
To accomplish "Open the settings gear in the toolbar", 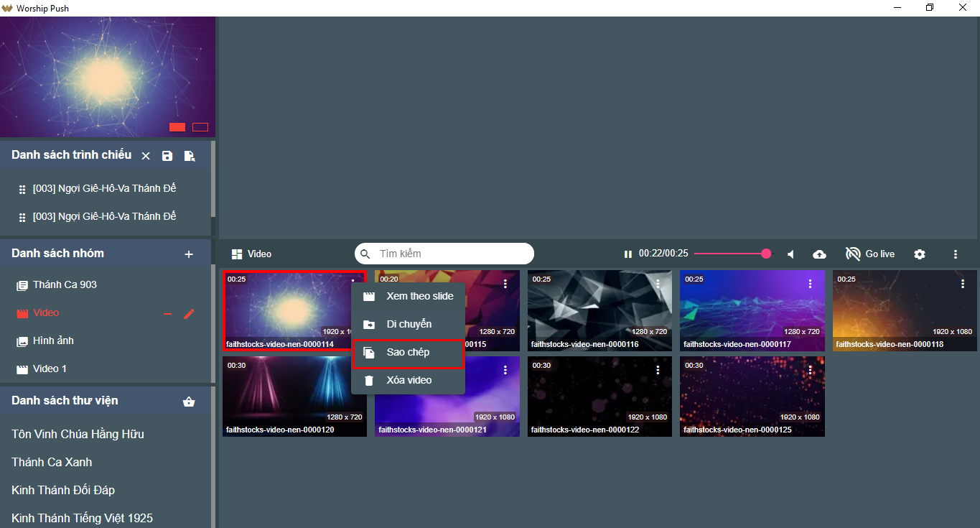I will (920, 254).
